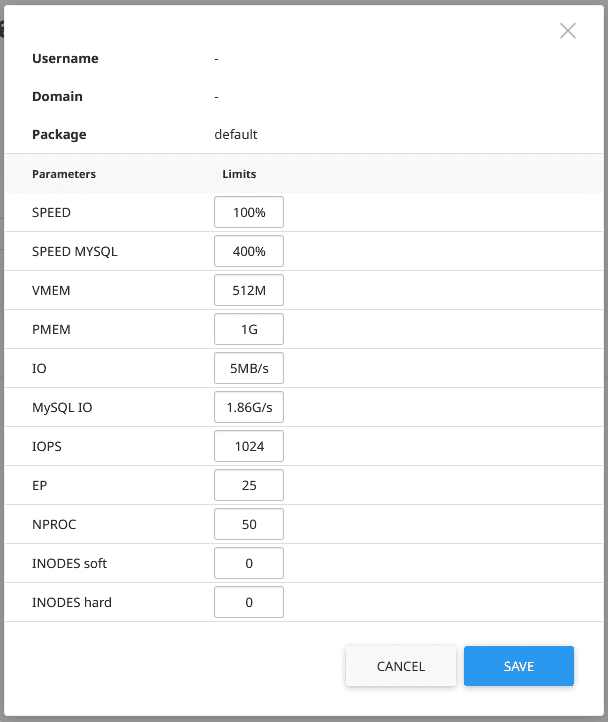
Task: Click the SPEED limit input field
Action: tap(249, 213)
